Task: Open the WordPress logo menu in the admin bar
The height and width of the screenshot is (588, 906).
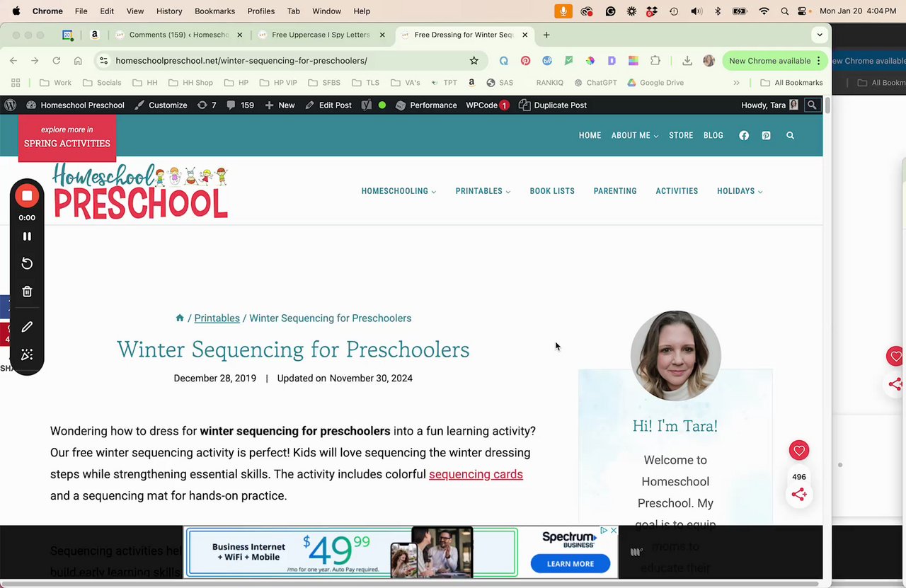Action: [11, 105]
